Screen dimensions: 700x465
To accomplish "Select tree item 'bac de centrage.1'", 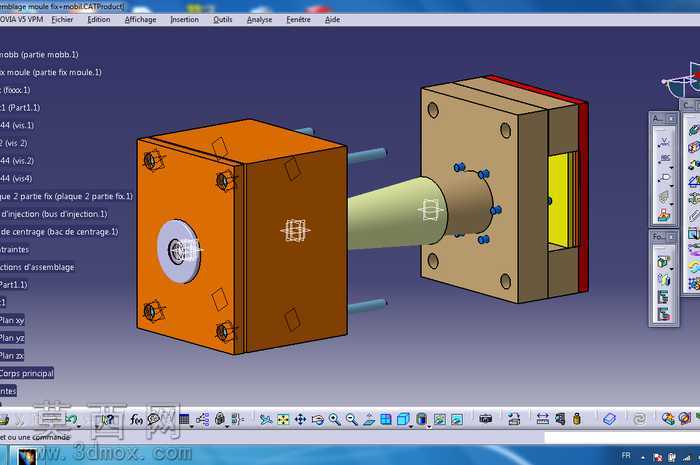I will (x=59, y=232).
